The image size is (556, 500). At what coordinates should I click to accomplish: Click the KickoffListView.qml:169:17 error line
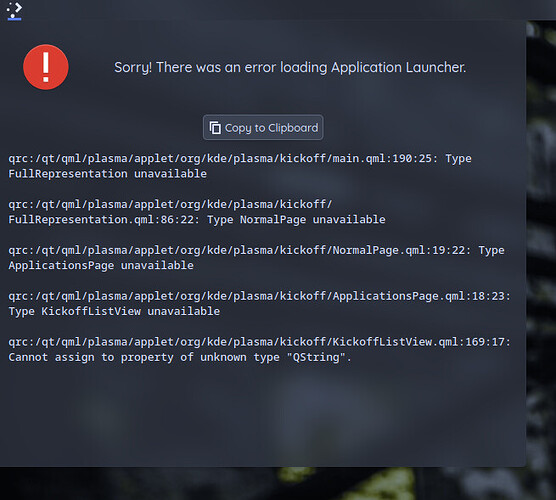point(259,341)
